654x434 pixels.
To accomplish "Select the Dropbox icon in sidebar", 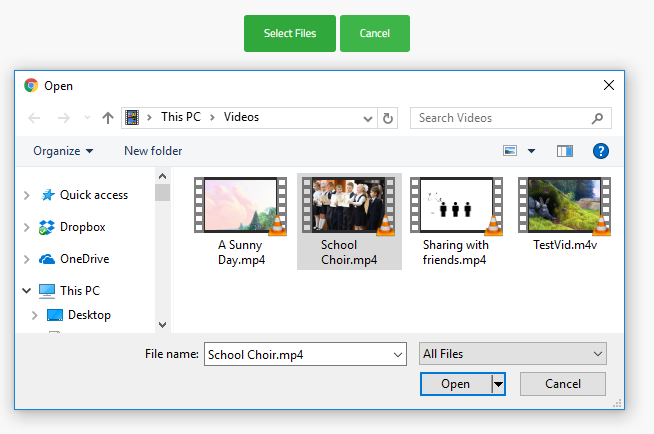I will [46, 227].
